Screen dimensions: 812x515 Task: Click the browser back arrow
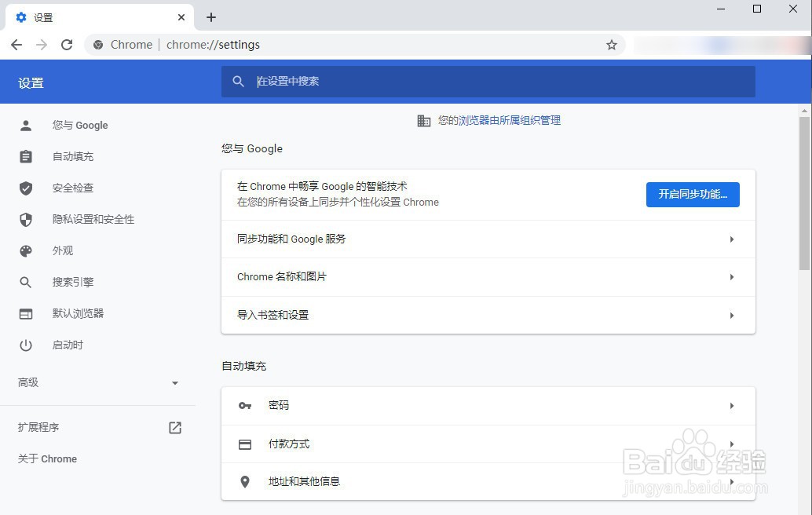(x=16, y=45)
